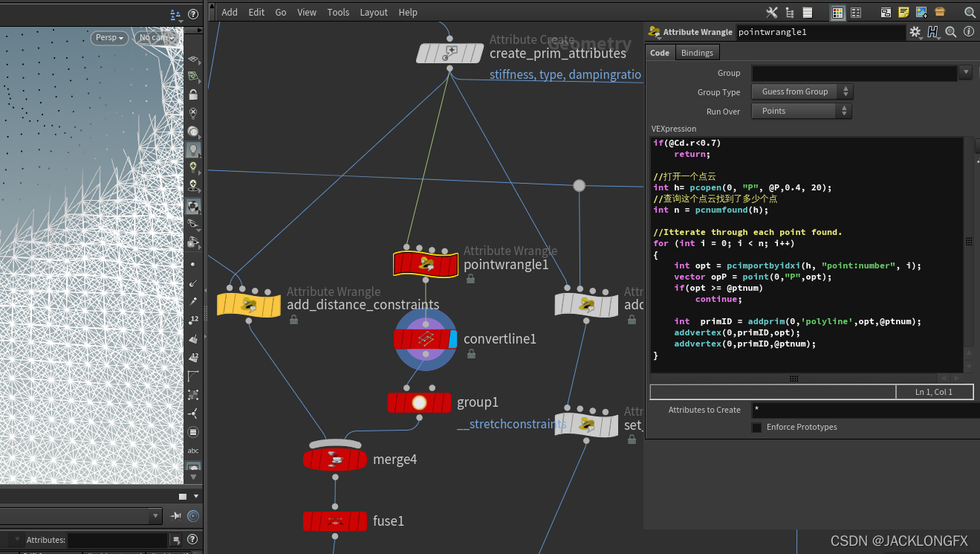Image resolution: width=980 pixels, height=554 pixels.
Task: Open the Add menu
Action: click(230, 12)
